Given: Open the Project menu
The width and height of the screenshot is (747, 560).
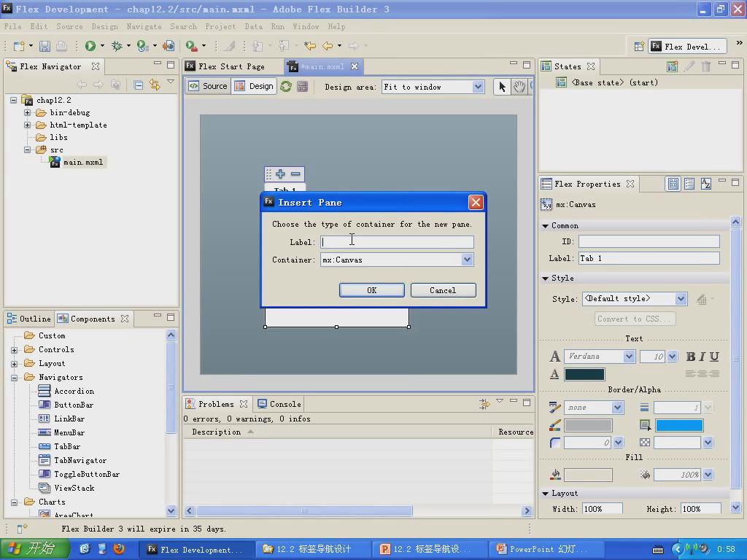Looking at the screenshot, I should (220, 27).
